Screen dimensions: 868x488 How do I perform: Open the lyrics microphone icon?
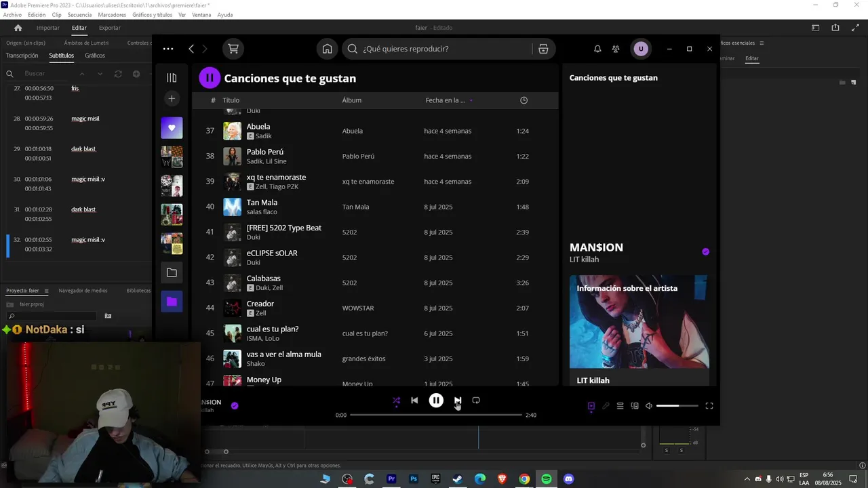click(x=606, y=406)
